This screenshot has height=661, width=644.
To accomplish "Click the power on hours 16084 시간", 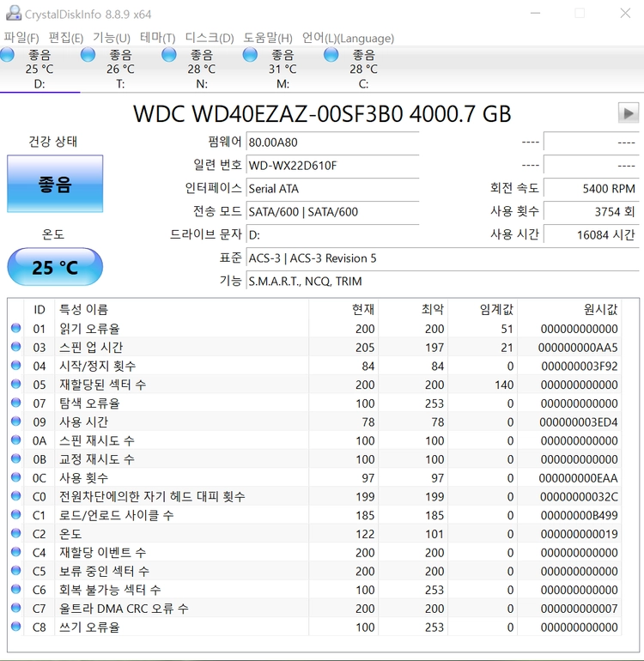I will [x=592, y=235].
